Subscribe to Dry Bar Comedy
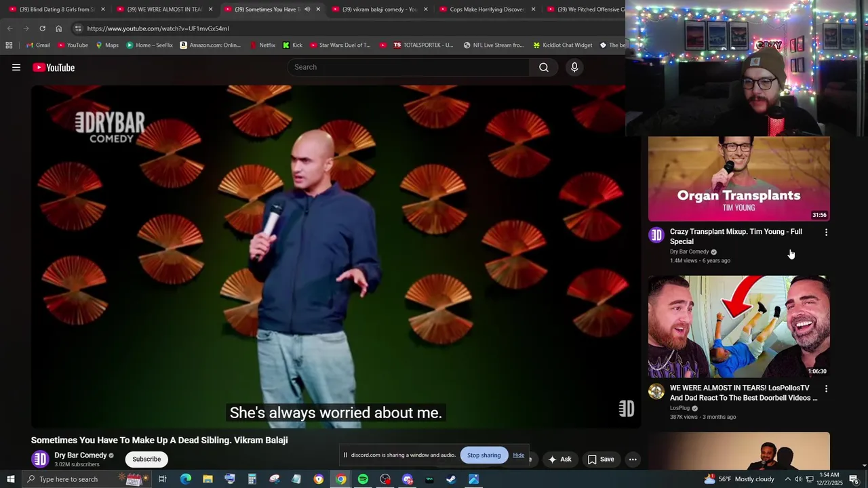This screenshot has width=868, height=488. pyautogui.click(x=146, y=459)
